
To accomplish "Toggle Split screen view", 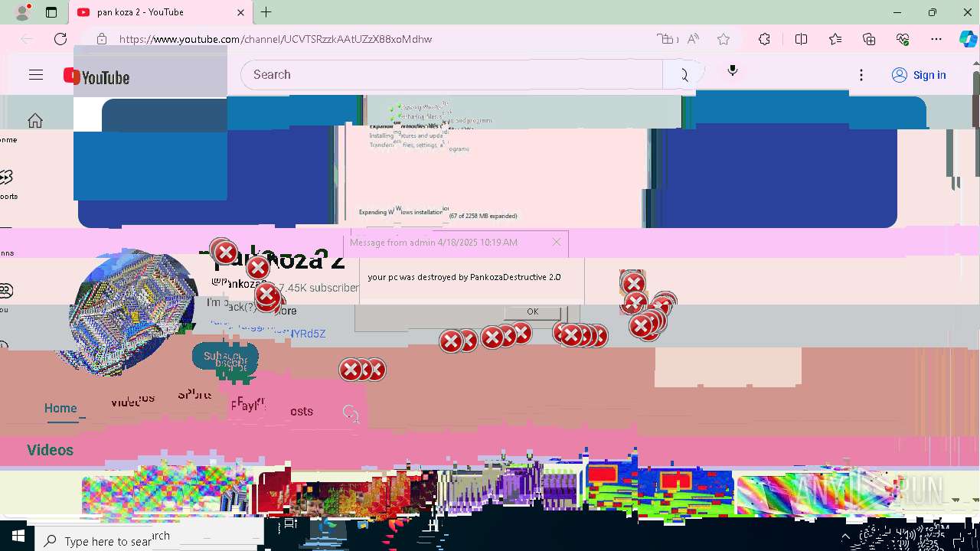I will 801,39.
